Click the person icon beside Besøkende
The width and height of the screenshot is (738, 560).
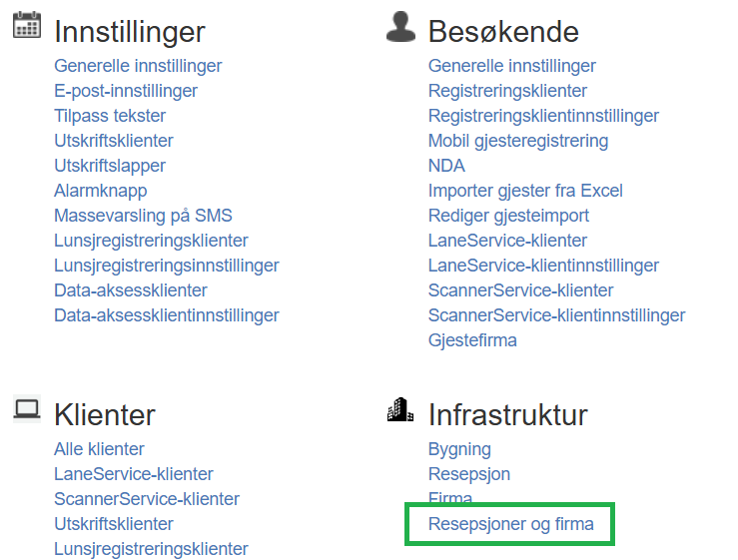click(400, 26)
